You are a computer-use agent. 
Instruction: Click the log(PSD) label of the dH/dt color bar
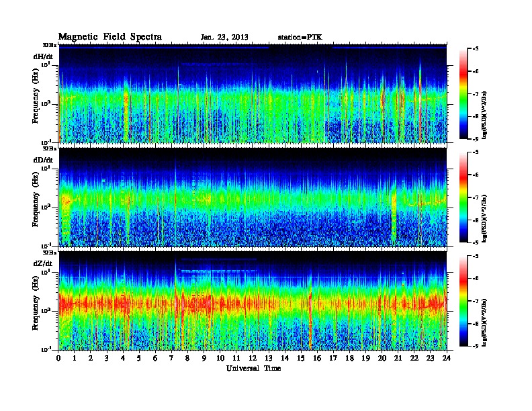pyautogui.click(x=484, y=115)
